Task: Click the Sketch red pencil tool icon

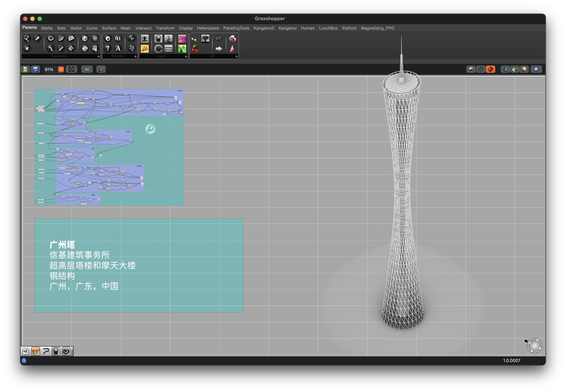Action: coord(101,69)
